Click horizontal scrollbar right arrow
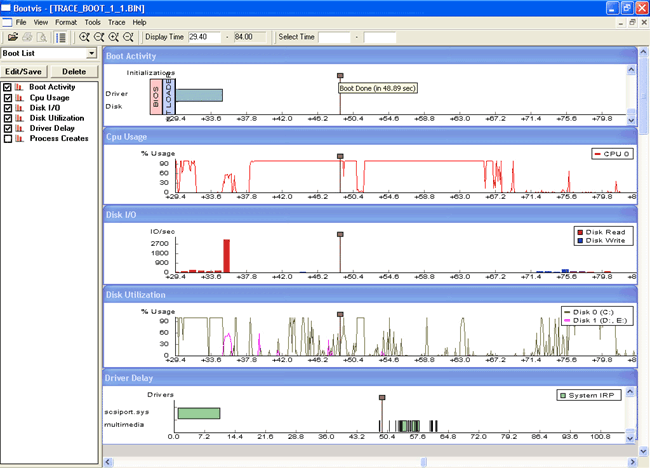650x468 pixels. tap(632, 462)
